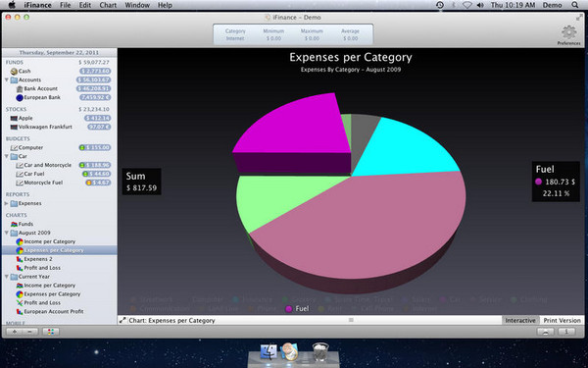Switch to Interactive chart mode
This screenshot has width=588, height=368.
(x=520, y=320)
